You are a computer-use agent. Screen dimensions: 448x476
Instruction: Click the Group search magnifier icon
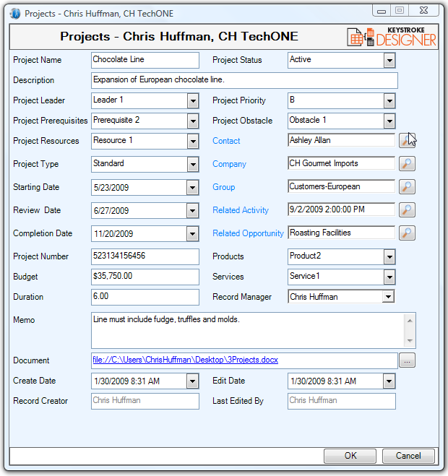(407, 186)
